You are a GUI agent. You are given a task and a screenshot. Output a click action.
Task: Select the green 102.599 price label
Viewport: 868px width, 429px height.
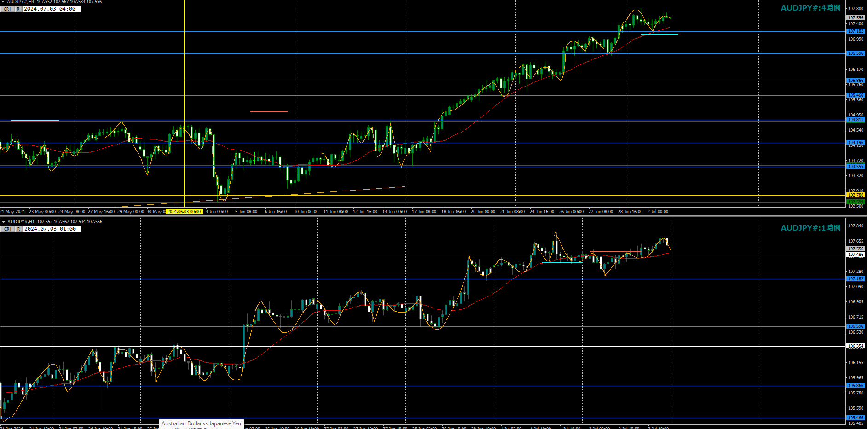(x=856, y=202)
